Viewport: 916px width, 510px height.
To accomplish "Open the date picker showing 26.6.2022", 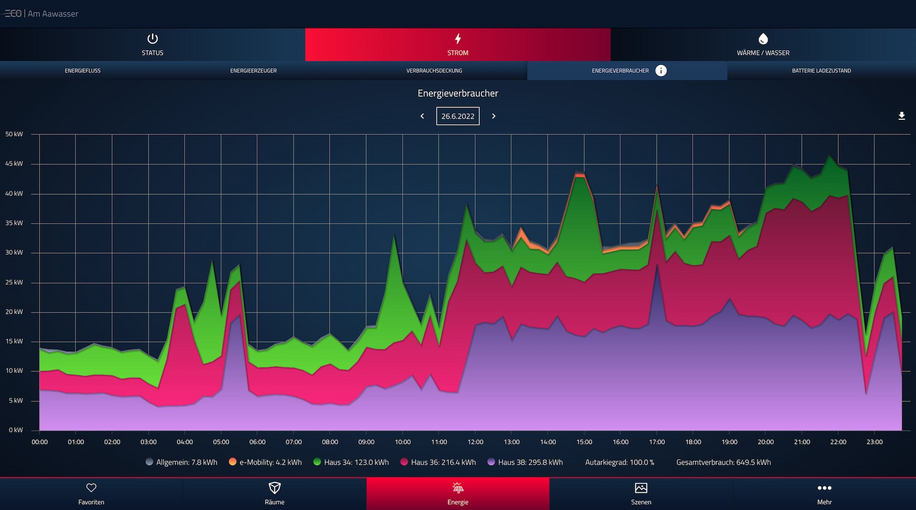I will point(458,116).
